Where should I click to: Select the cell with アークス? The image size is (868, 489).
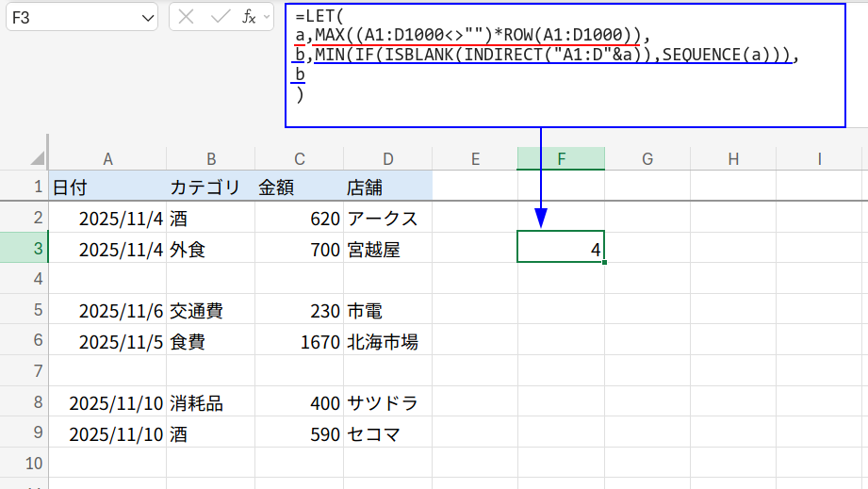click(388, 218)
